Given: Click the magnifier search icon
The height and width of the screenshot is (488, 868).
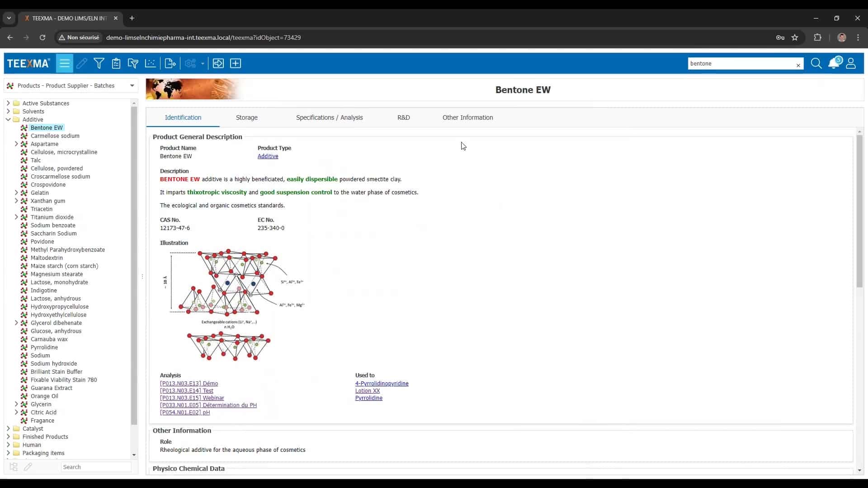Looking at the screenshot, I should (x=816, y=63).
